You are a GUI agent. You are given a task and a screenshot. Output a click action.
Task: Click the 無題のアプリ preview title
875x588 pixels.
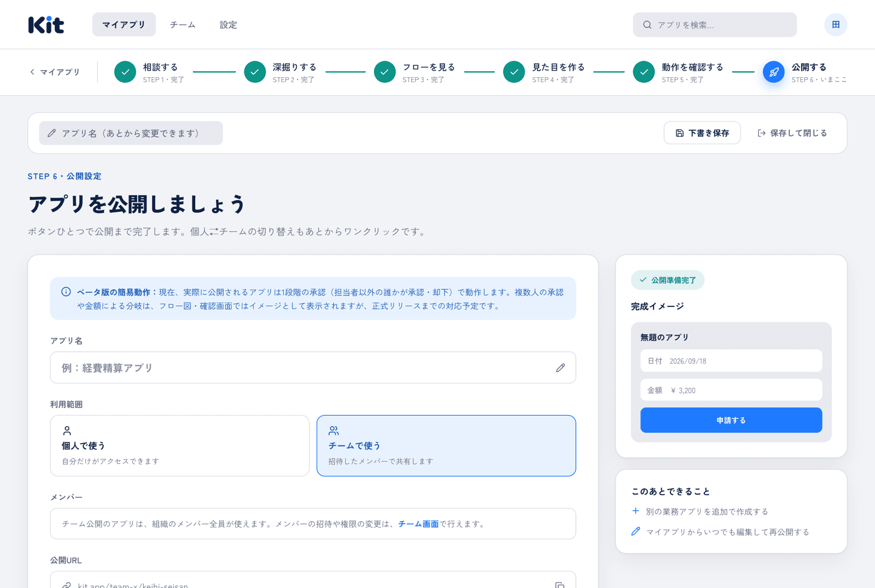664,337
